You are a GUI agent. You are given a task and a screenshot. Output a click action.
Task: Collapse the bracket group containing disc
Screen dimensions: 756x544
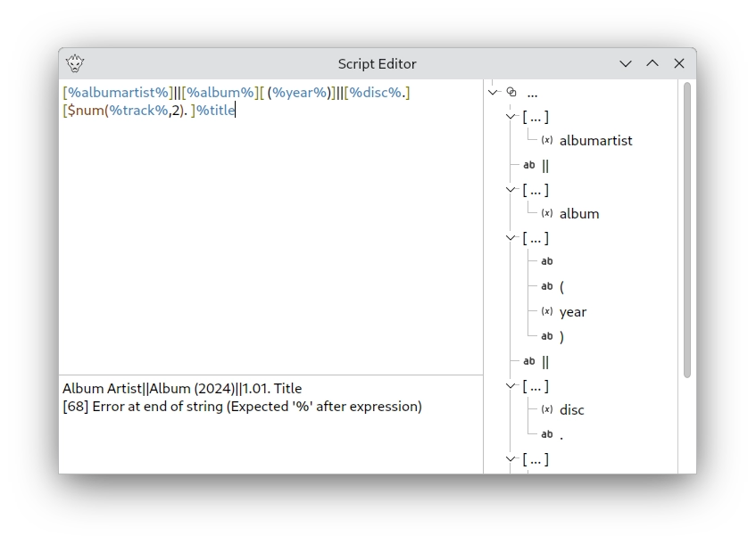(x=511, y=386)
